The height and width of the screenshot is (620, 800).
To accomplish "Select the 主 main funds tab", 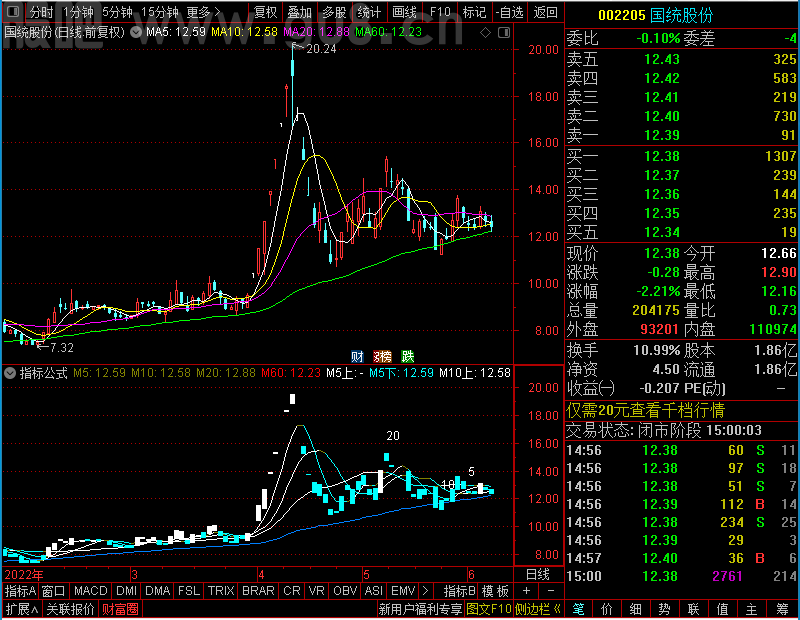I will 752,609.
